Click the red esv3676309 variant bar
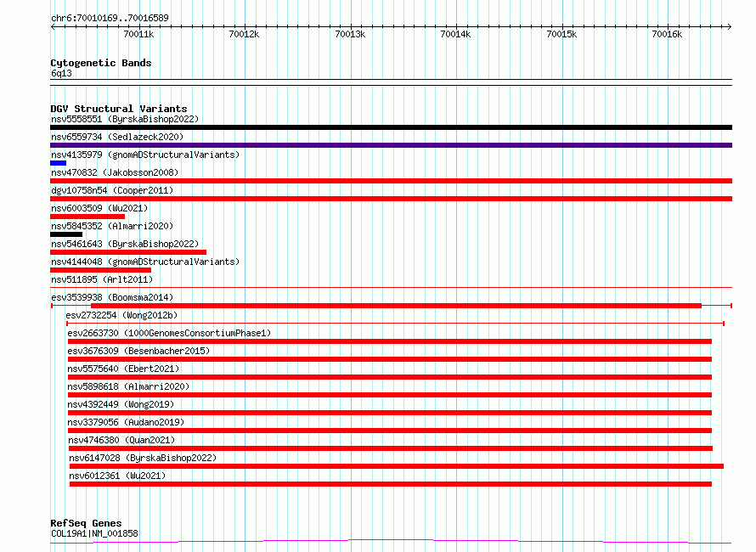This screenshot has width=756, height=552. 390,359
